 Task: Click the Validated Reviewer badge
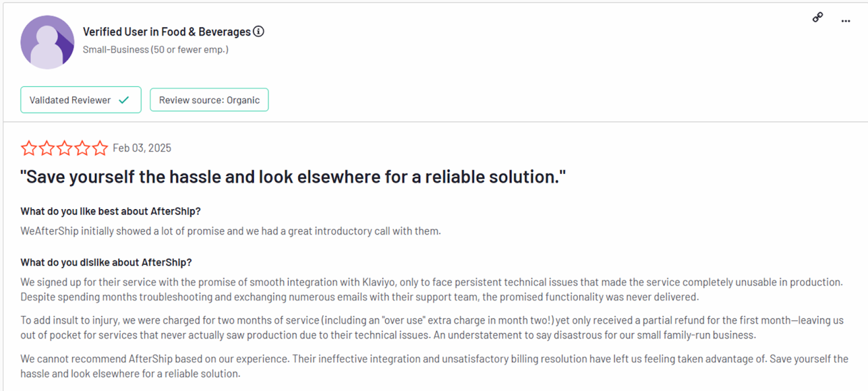(x=80, y=99)
